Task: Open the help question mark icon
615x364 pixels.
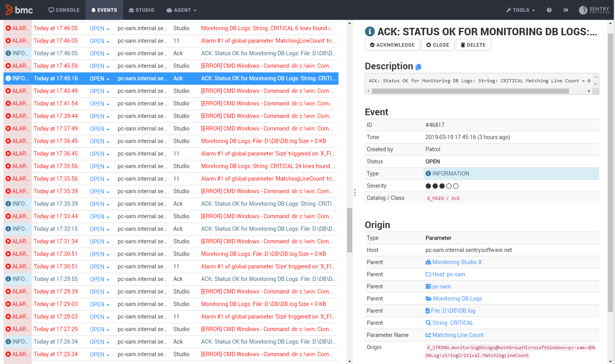Action: [549, 10]
